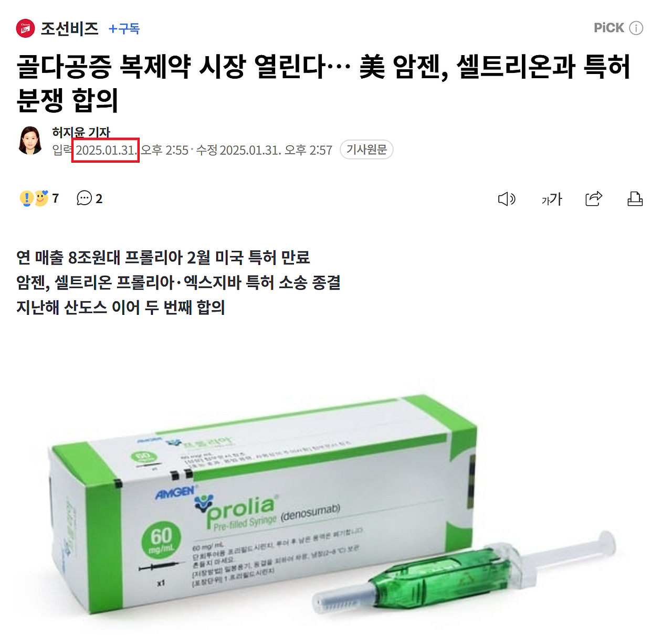
Task: Click the 조선비즈 publisher name link
Action: [x=69, y=28]
